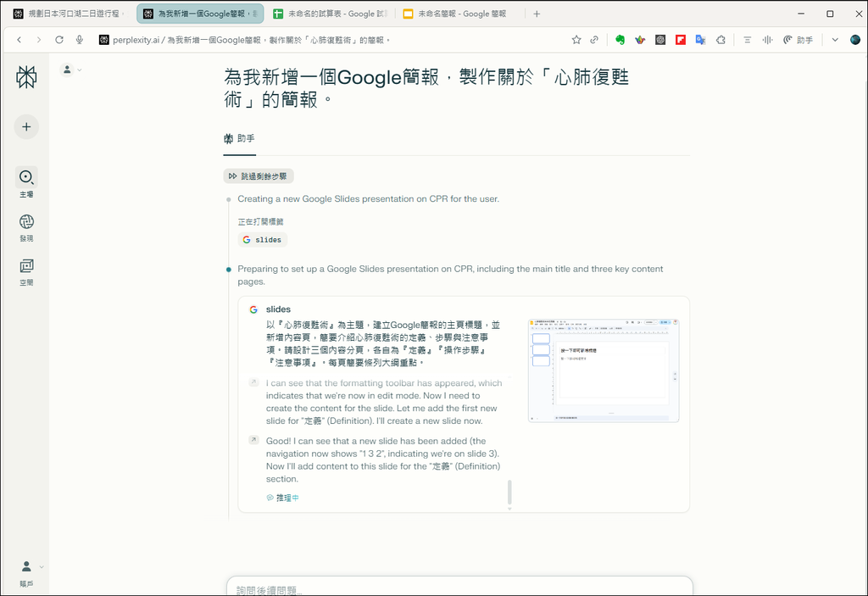
Task: Open the 主場 home search section
Action: pyautogui.click(x=26, y=183)
